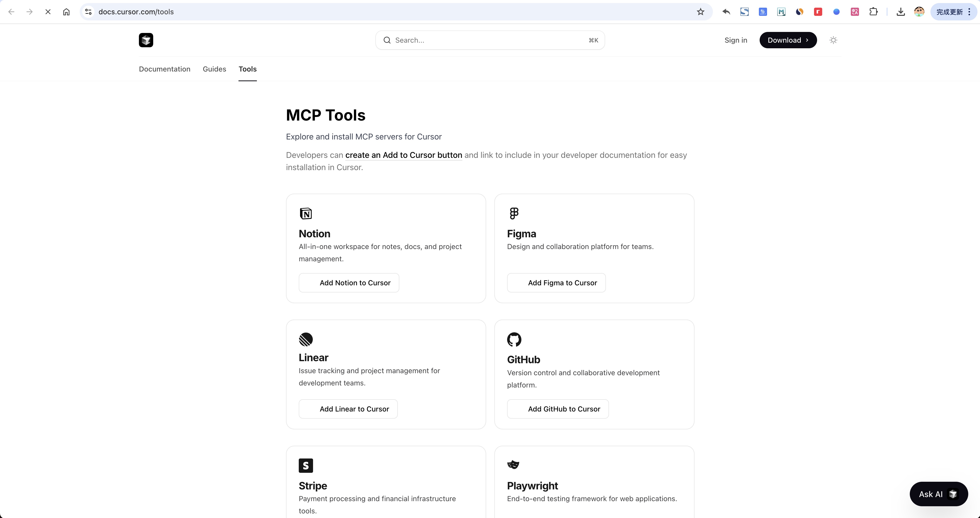980x518 pixels.
Task: Go back with the browser back arrow
Action: coord(11,12)
